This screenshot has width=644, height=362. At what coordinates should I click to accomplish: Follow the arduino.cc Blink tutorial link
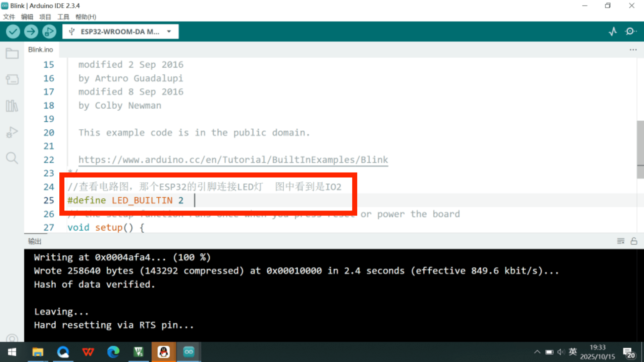[x=233, y=160]
